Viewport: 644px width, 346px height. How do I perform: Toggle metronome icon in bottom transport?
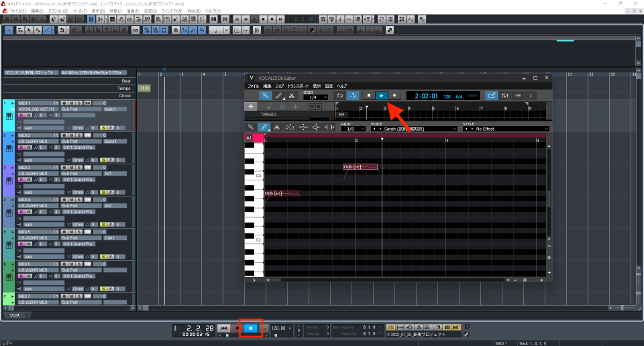(x=419, y=327)
